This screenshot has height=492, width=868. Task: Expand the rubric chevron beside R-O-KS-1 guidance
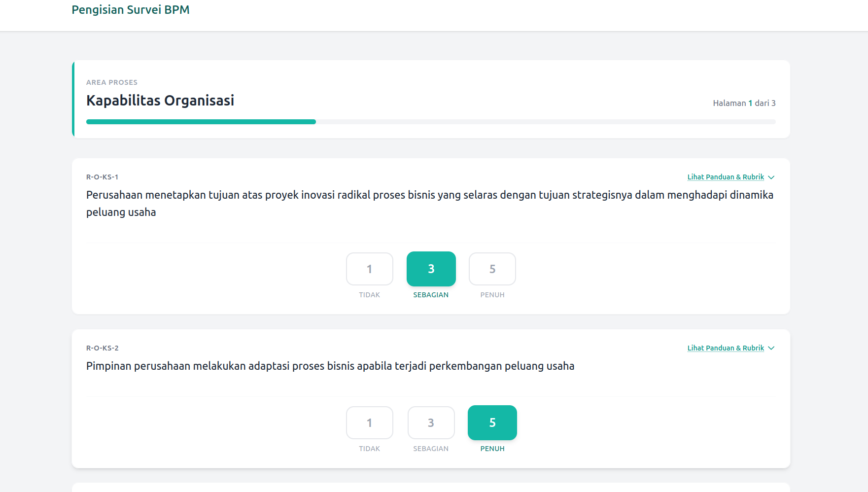[771, 177]
